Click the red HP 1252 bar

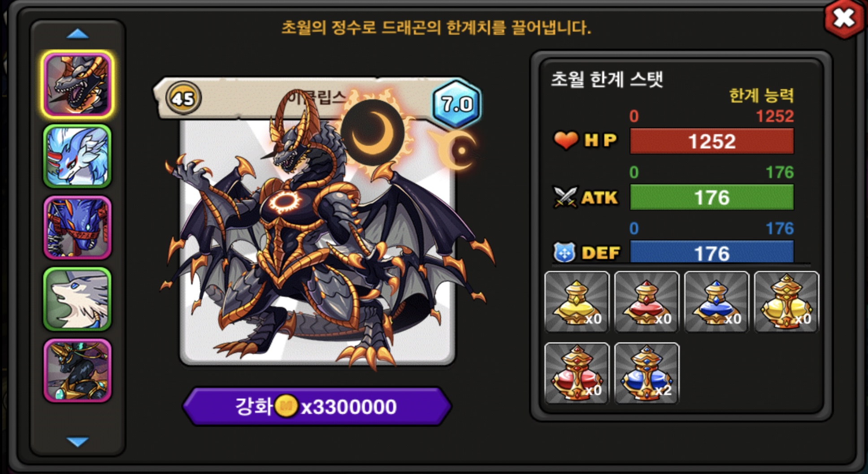point(712,141)
